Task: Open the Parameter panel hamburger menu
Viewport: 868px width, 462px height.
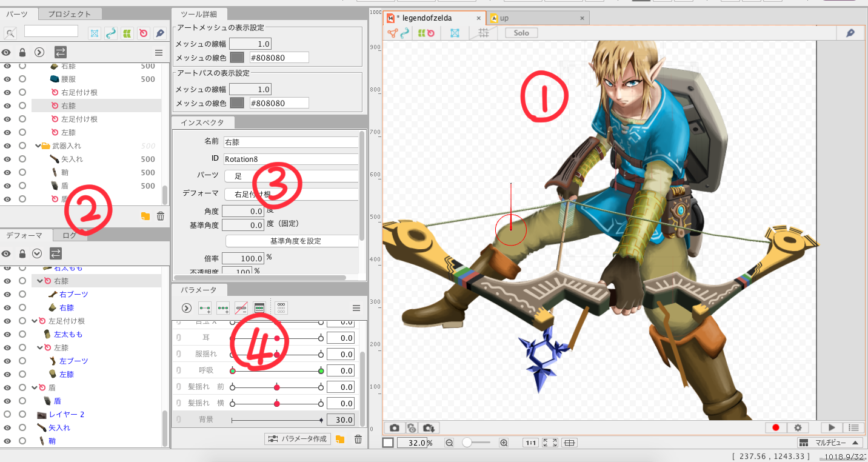Action: tap(356, 308)
